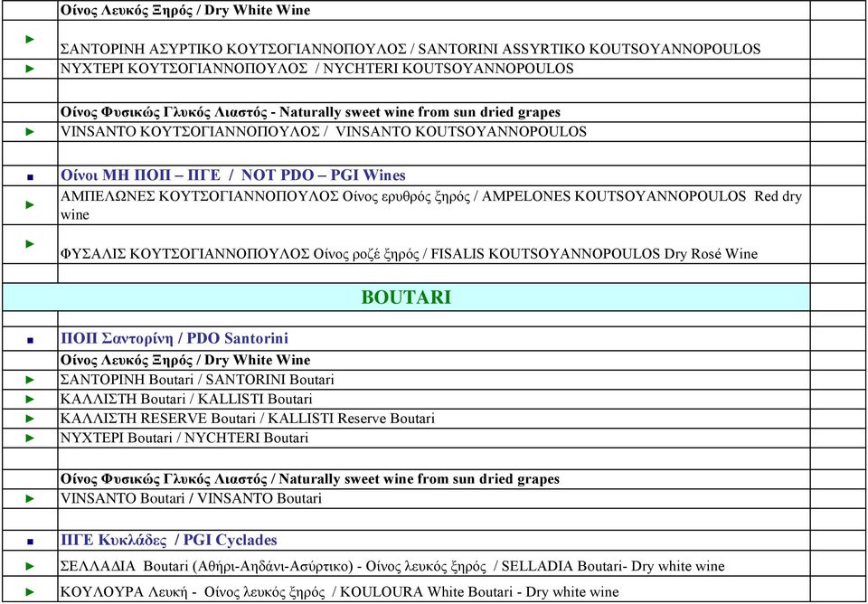This screenshot has width=868, height=604.
Task: Click the green arrow beside KALLISTI Reserve Boutari
Action: point(30,419)
